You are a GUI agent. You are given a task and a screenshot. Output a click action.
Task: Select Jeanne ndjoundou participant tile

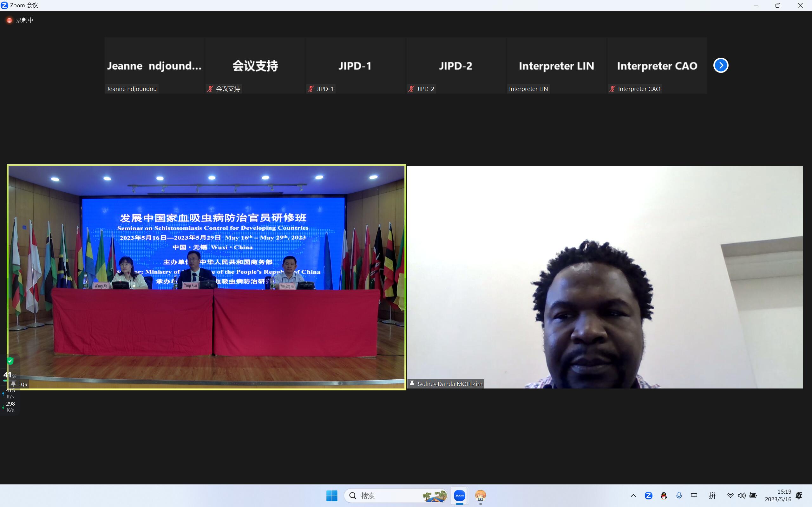tap(154, 65)
